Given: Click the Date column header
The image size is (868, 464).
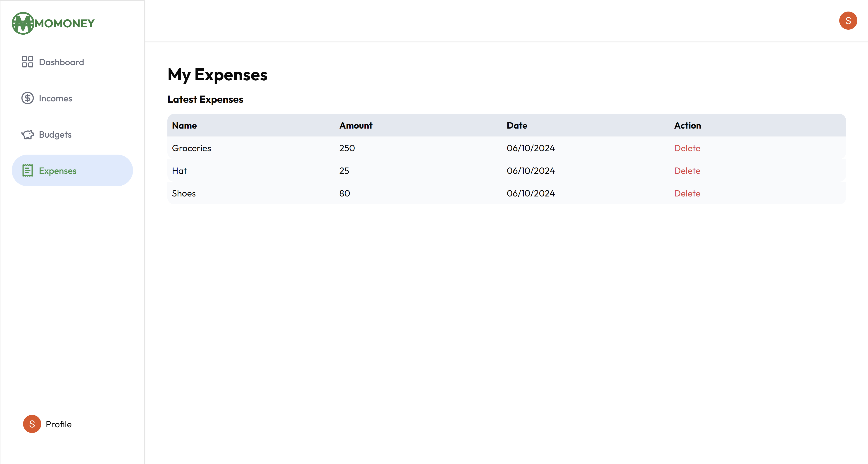Looking at the screenshot, I should click(x=516, y=125).
